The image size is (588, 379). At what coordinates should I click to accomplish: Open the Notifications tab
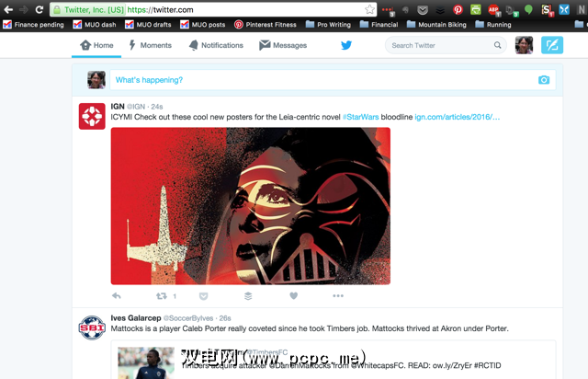(x=216, y=45)
